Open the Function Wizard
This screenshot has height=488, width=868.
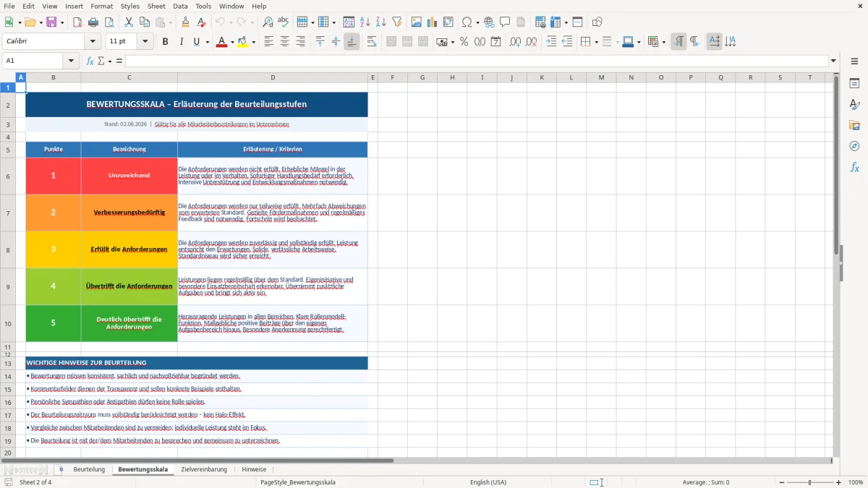90,61
